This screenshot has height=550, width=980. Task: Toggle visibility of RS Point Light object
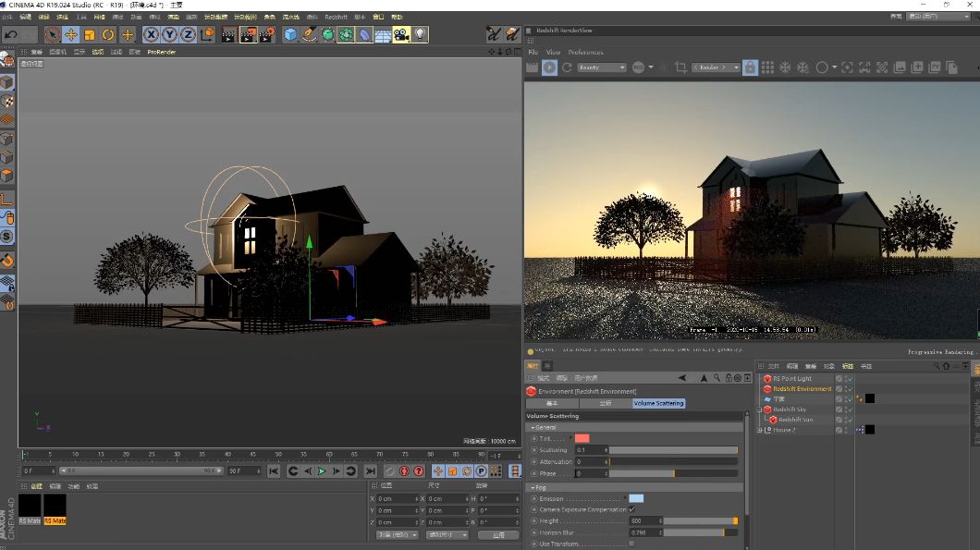[848, 378]
